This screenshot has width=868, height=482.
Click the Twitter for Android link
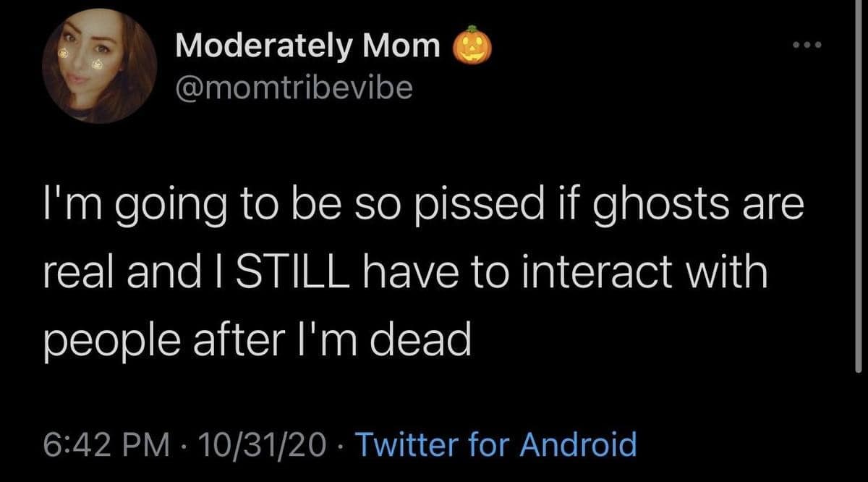(497, 443)
